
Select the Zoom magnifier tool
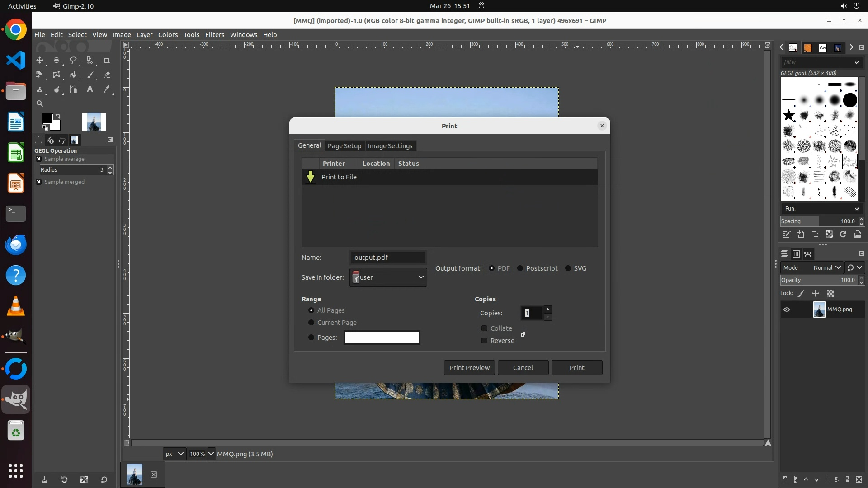(40, 103)
